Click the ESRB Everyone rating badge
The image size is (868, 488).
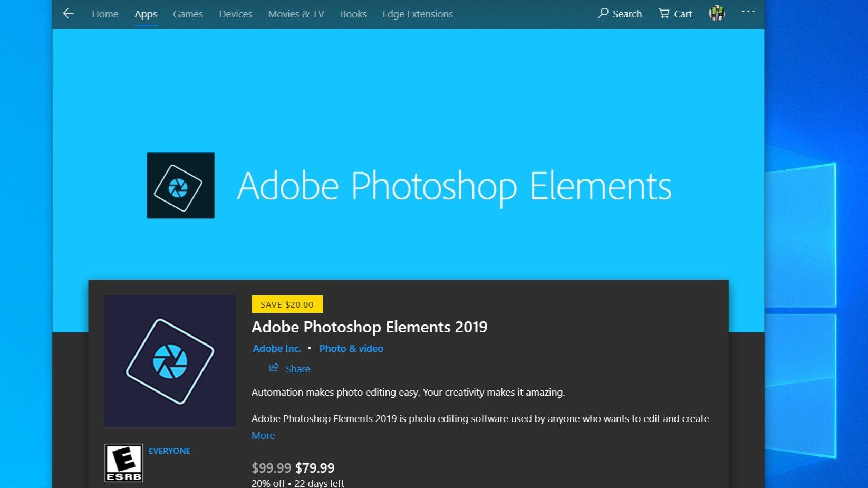(124, 463)
